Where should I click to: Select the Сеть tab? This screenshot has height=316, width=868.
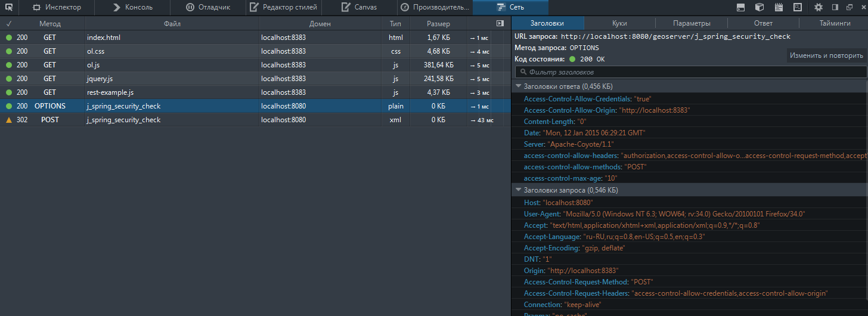pos(511,8)
